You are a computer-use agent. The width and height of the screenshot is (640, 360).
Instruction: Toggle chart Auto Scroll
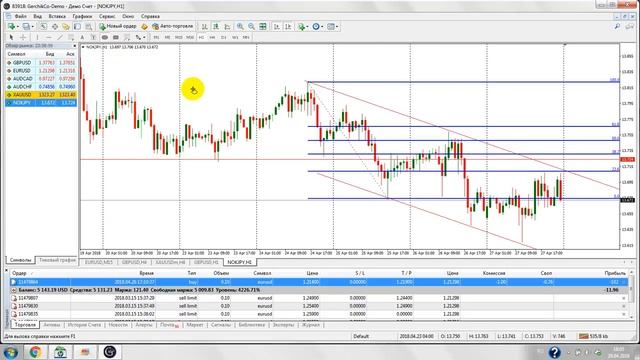277,27
